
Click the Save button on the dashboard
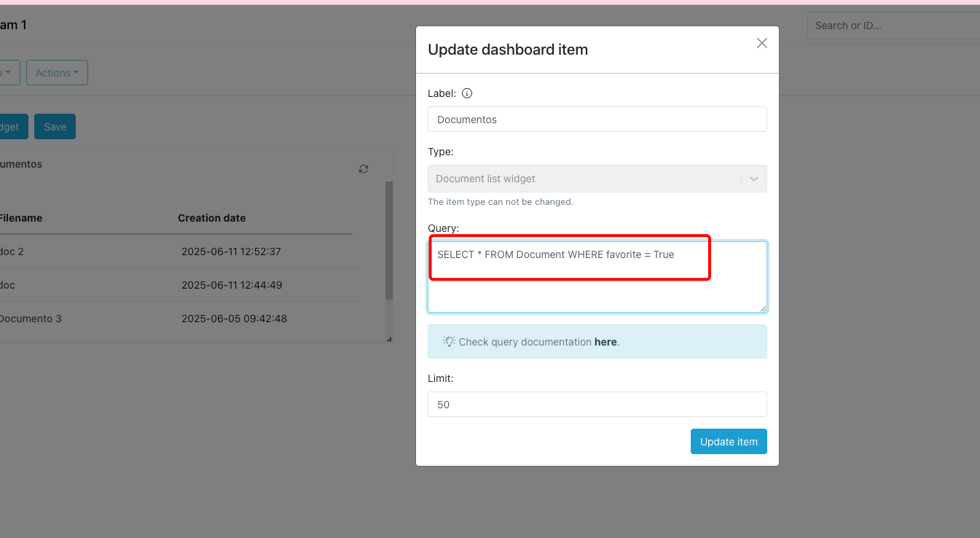(55, 127)
